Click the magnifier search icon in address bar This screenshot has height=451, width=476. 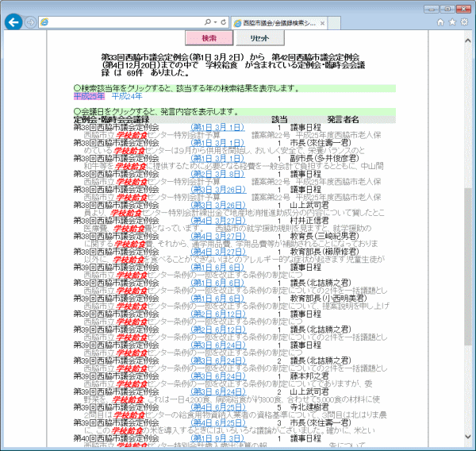tap(208, 22)
